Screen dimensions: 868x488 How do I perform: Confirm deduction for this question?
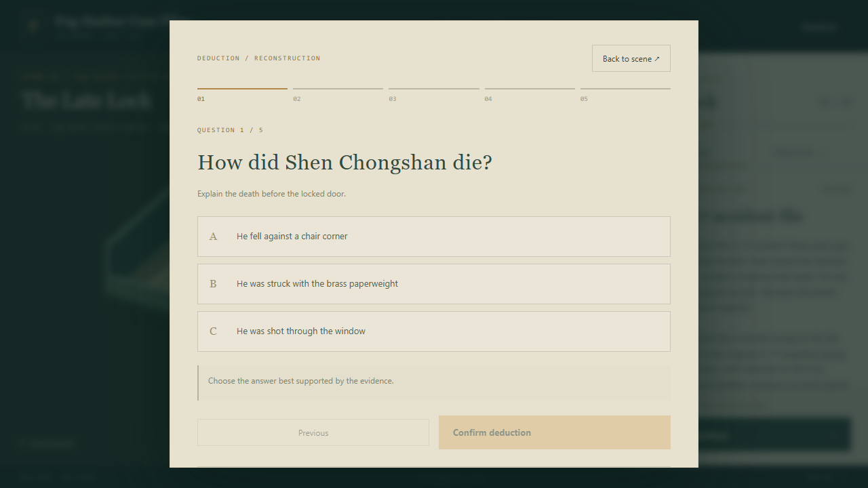pyautogui.click(x=555, y=432)
